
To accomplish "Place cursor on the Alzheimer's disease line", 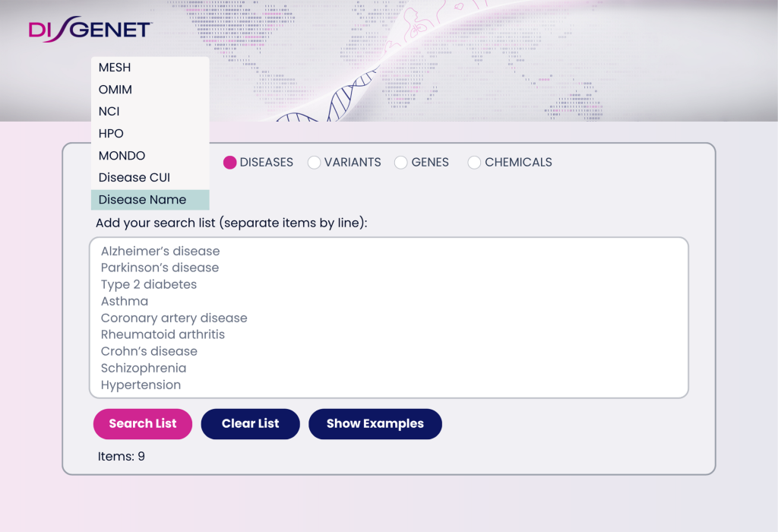I will (160, 251).
